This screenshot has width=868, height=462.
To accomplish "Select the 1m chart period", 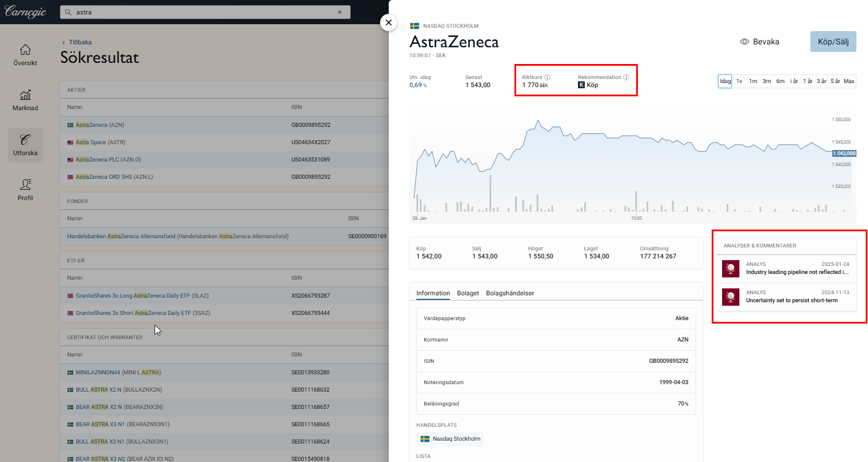I will 753,81.
